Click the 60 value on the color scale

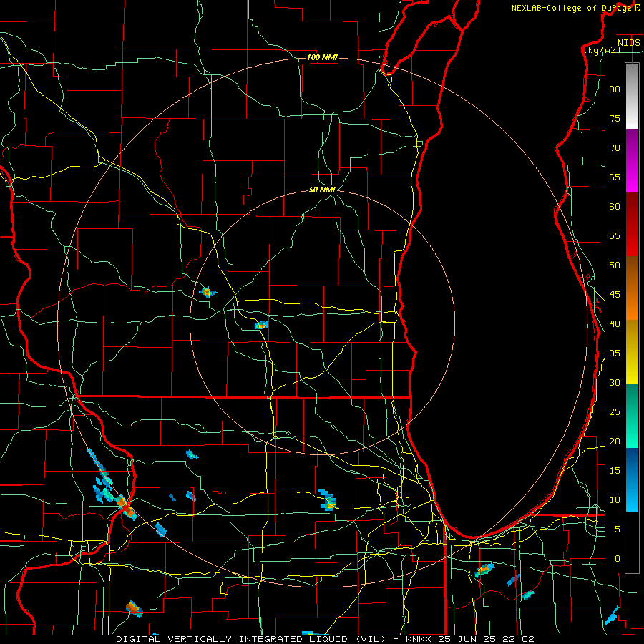[x=615, y=207]
